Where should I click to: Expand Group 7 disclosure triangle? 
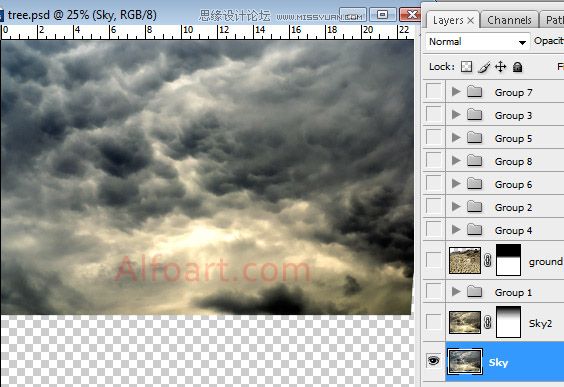[456, 91]
